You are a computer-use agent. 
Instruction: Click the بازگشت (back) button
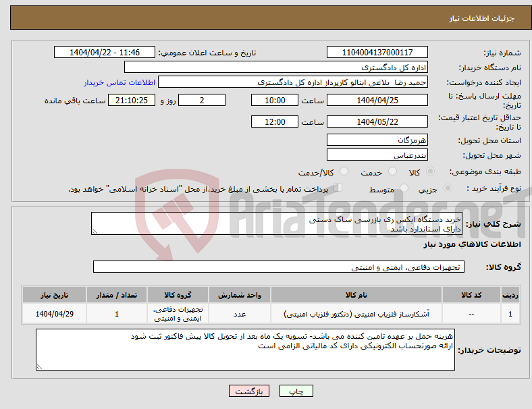(x=249, y=391)
